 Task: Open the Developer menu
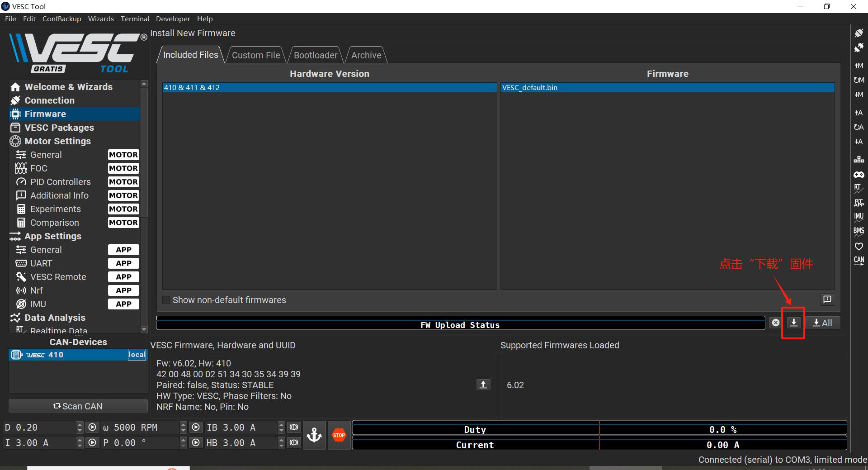pos(173,19)
